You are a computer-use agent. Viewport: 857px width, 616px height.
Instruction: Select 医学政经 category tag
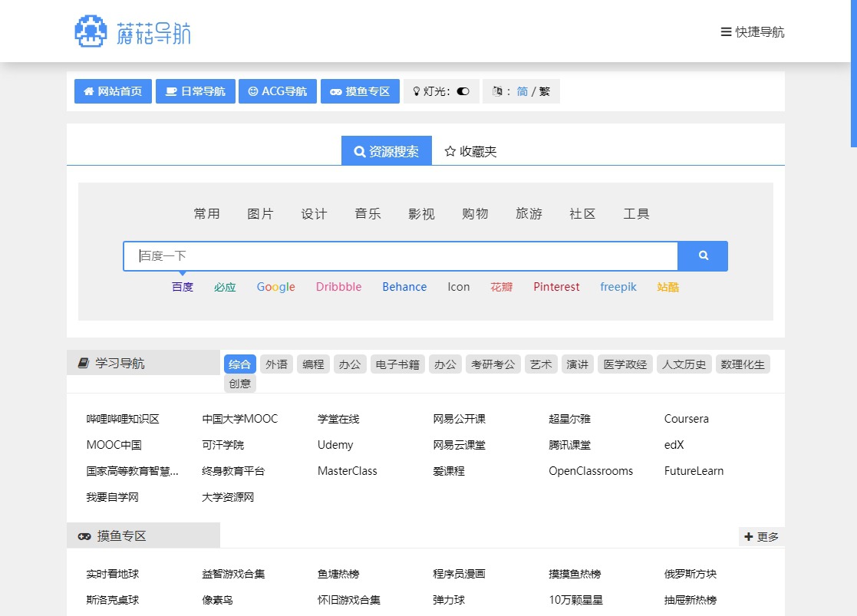tap(625, 364)
